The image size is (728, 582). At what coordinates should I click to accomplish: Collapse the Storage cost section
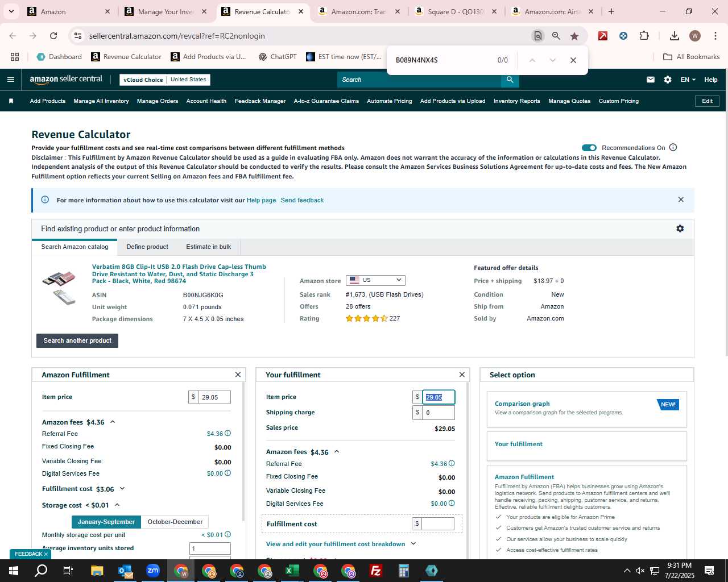[117, 505]
